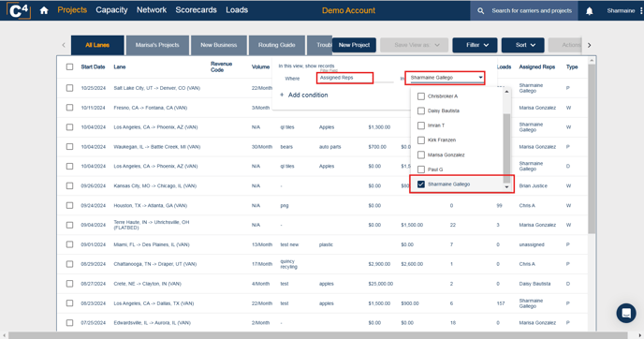
Task: Select the Edwardsville to Aurora row checkbox
Action: 70,323
